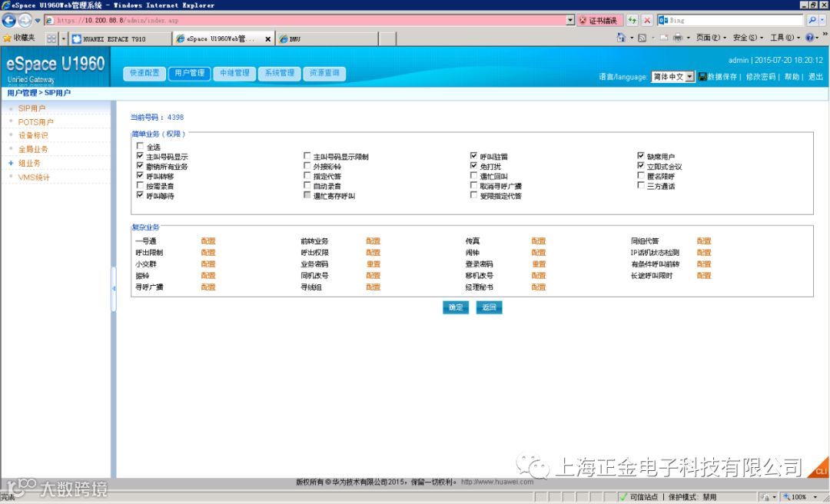Click the read mail icon in command bar
Image resolution: width=830 pixels, height=504 pixels.
click(x=663, y=38)
